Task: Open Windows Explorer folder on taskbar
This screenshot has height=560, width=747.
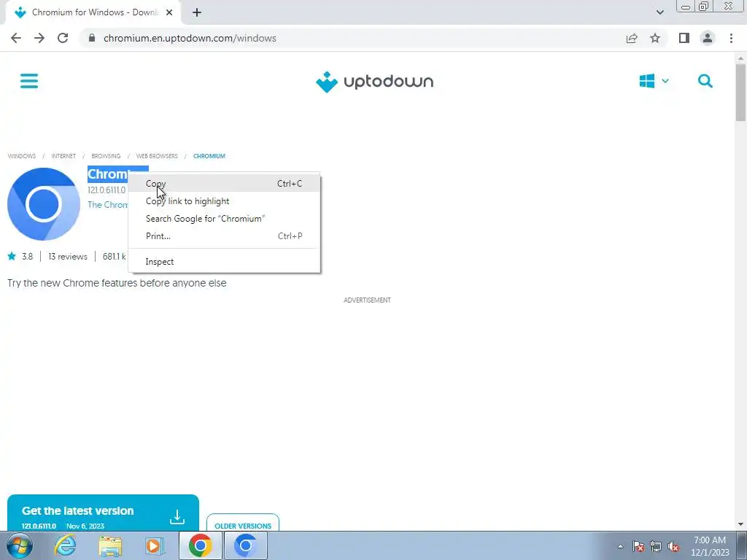Action: (110, 545)
